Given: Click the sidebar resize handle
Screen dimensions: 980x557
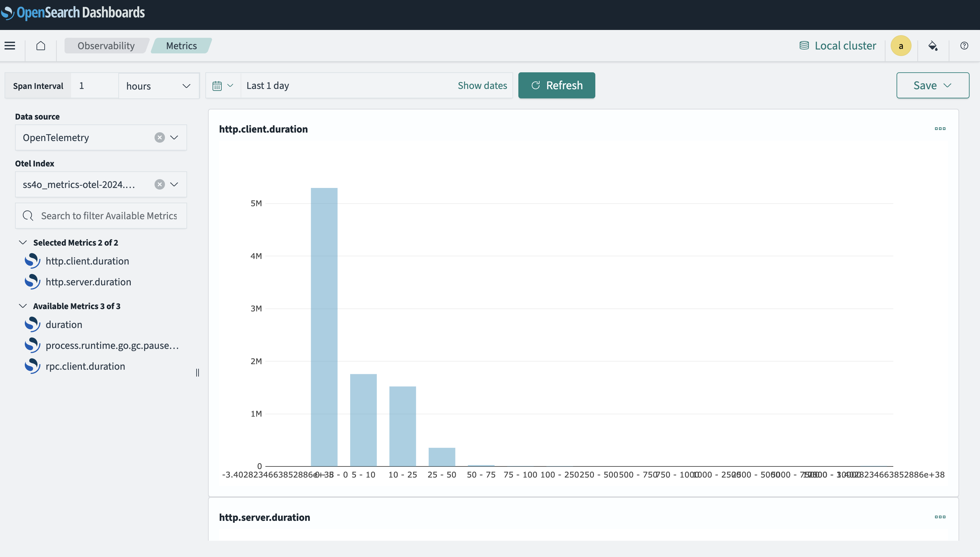Looking at the screenshot, I should [198, 373].
